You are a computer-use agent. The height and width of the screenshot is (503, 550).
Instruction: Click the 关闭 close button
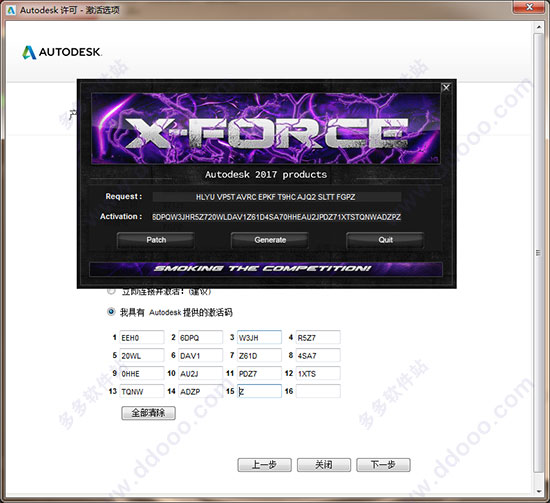click(324, 465)
